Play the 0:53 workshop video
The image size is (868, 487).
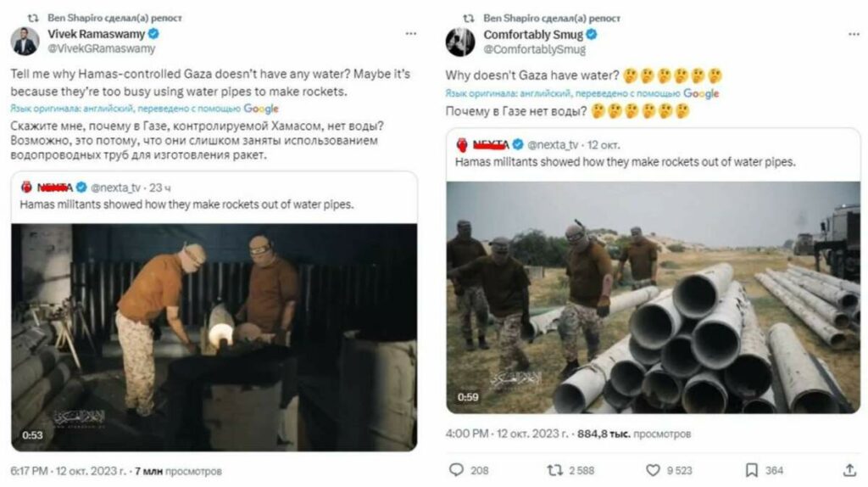pyautogui.click(x=214, y=337)
